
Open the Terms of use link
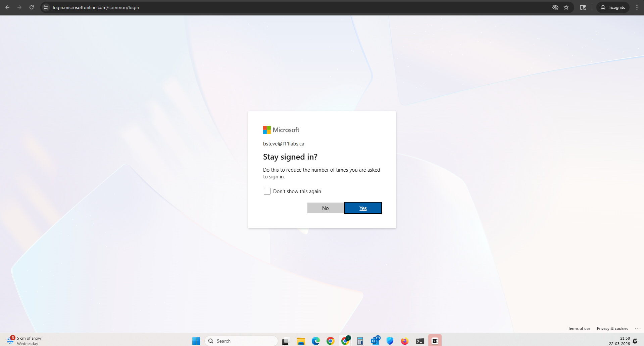(x=579, y=329)
